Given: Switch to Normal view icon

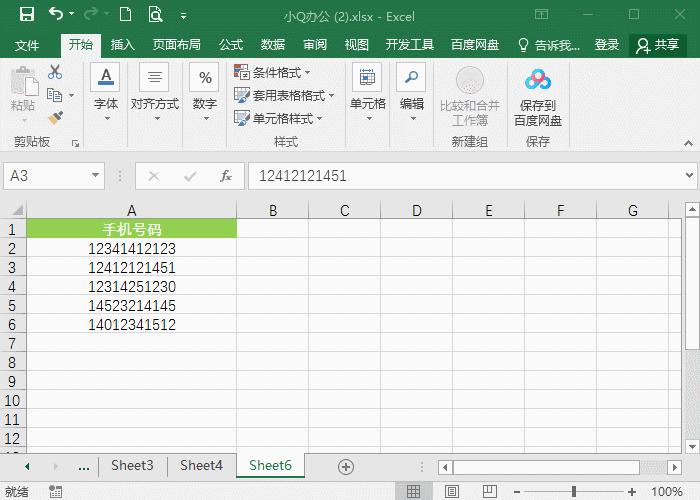Looking at the screenshot, I should (x=413, y=491).
